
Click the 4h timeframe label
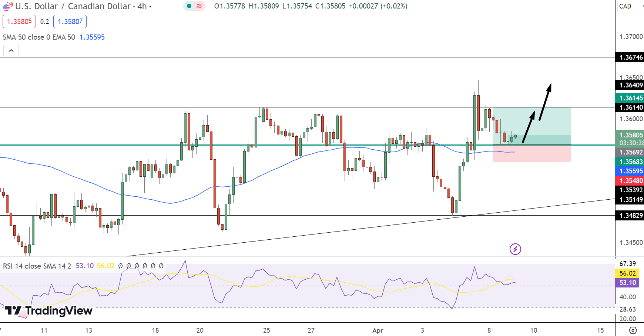[x=142, y=6]
